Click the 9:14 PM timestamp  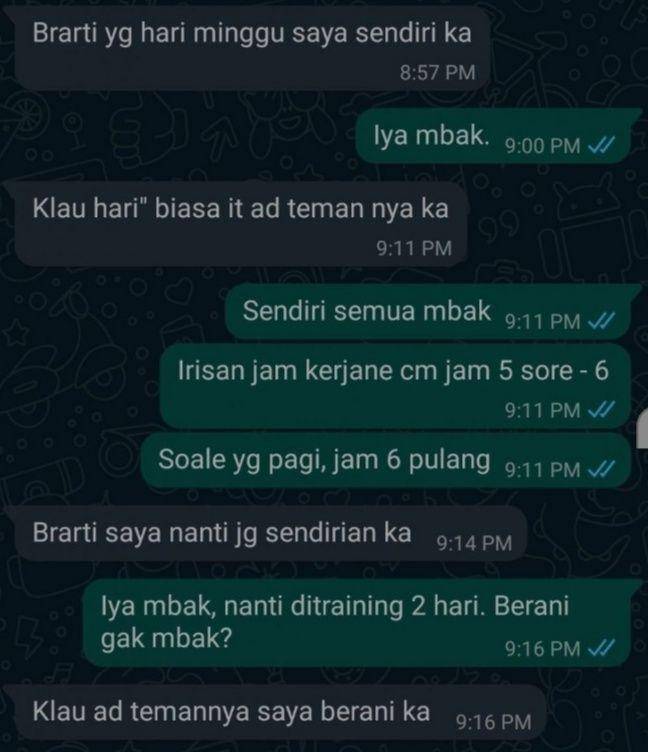tap(474, 543)
